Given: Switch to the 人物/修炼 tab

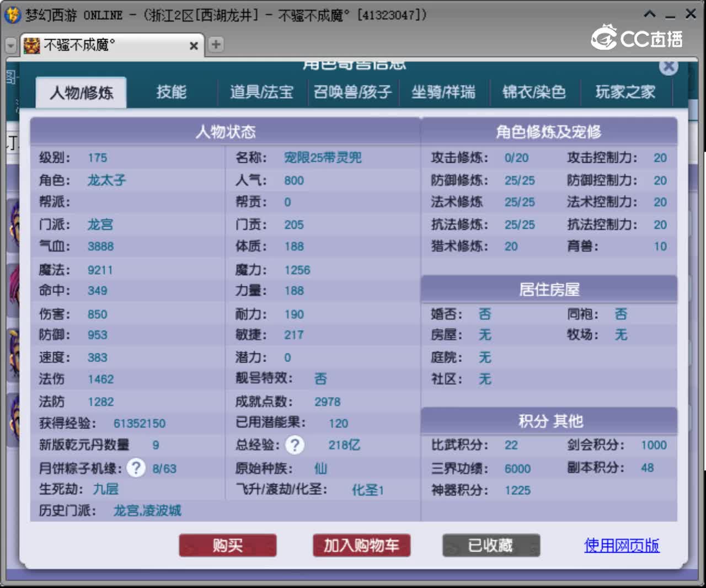Looking at the screenshot, I should click(x=81, y=92).
